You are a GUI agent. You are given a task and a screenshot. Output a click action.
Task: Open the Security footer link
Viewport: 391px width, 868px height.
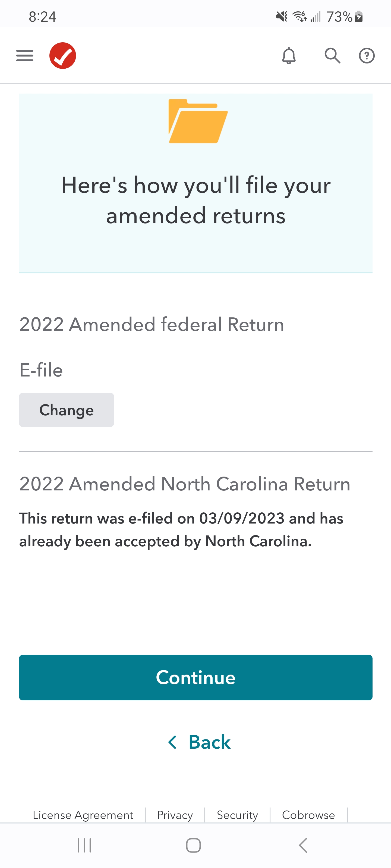pos(237,815)
